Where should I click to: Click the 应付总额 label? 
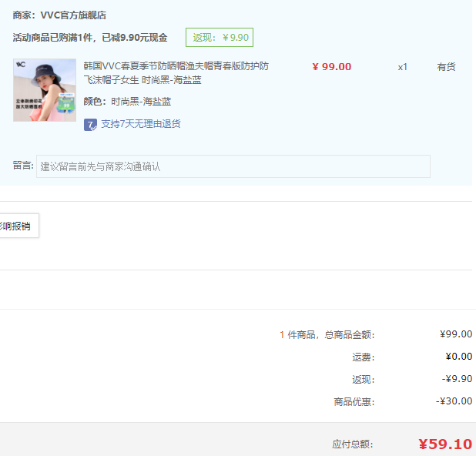click(353, 444)
